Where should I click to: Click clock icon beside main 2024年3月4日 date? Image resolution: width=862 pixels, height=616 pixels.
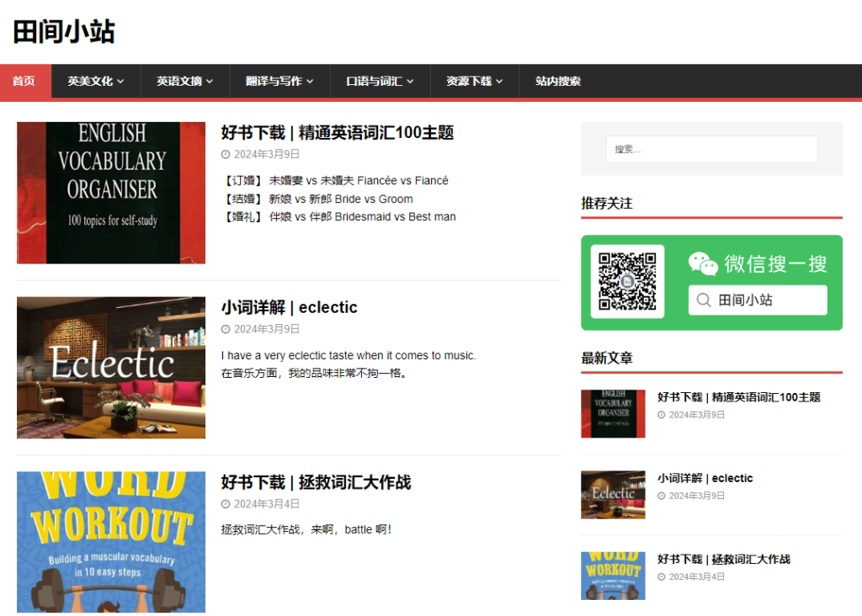(x=226, y=504)
